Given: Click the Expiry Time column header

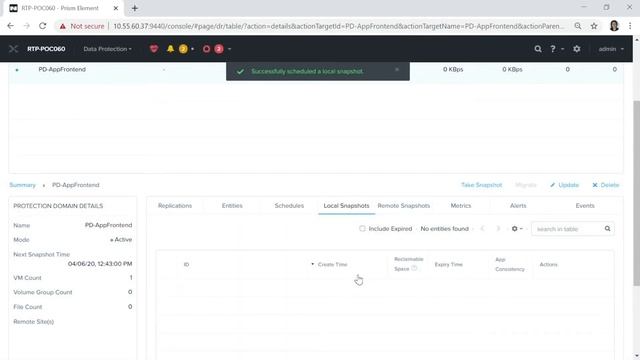Looking at the screenshot, I should coord(449,264).
